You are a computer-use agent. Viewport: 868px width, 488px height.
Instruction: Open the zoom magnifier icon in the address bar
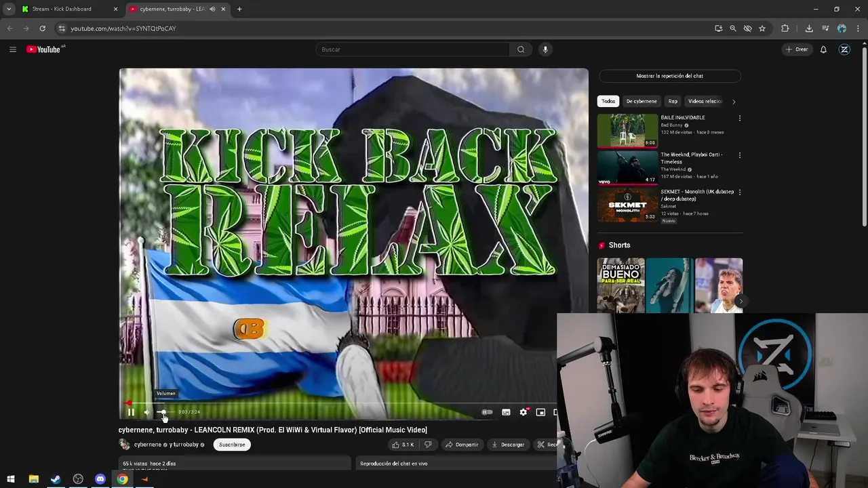733,28
